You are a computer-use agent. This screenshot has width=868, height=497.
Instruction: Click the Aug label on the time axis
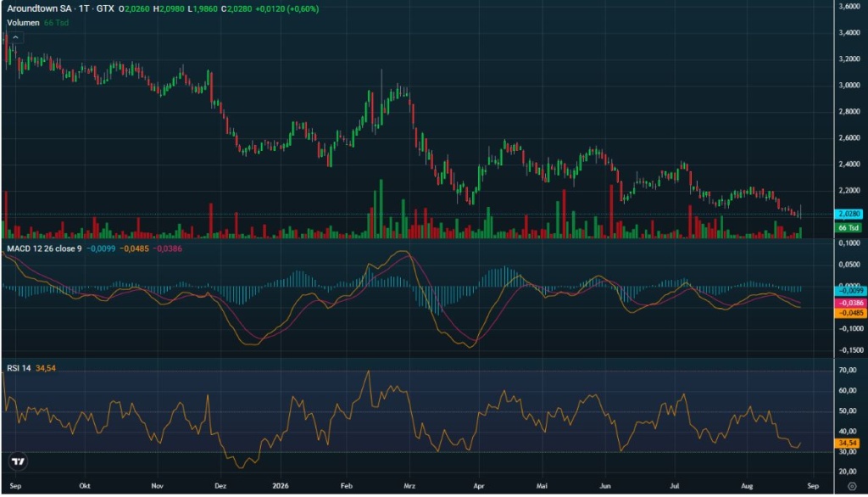click(x=747, y=486)
